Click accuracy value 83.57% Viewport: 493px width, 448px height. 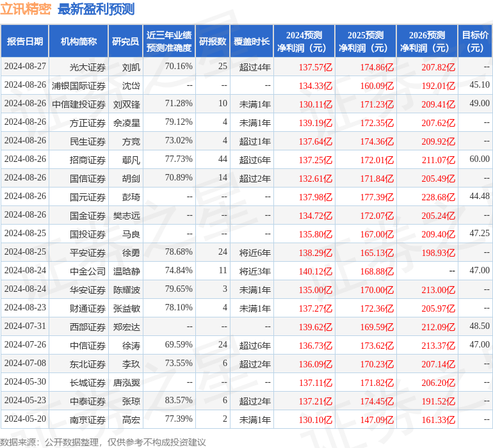179,400
